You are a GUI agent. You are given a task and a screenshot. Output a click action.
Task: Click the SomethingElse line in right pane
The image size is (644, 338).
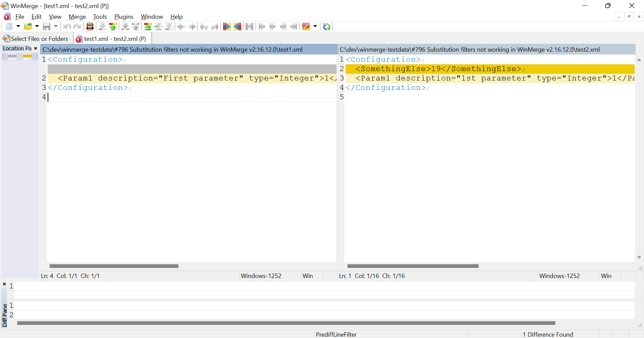pyautogui.click(x=490, y=69)
